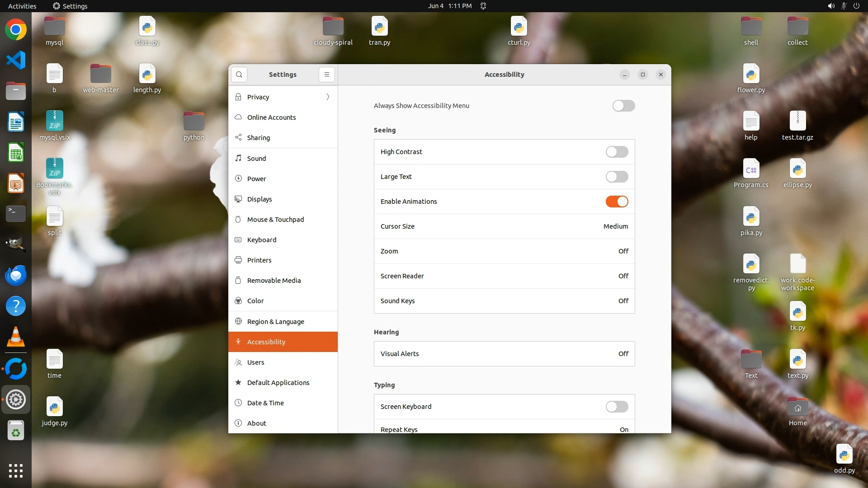Image resolution: width=868 pixels, height=488 pixels.
Task: Open the Settings hamburger menu
Action: coord(326,75)
